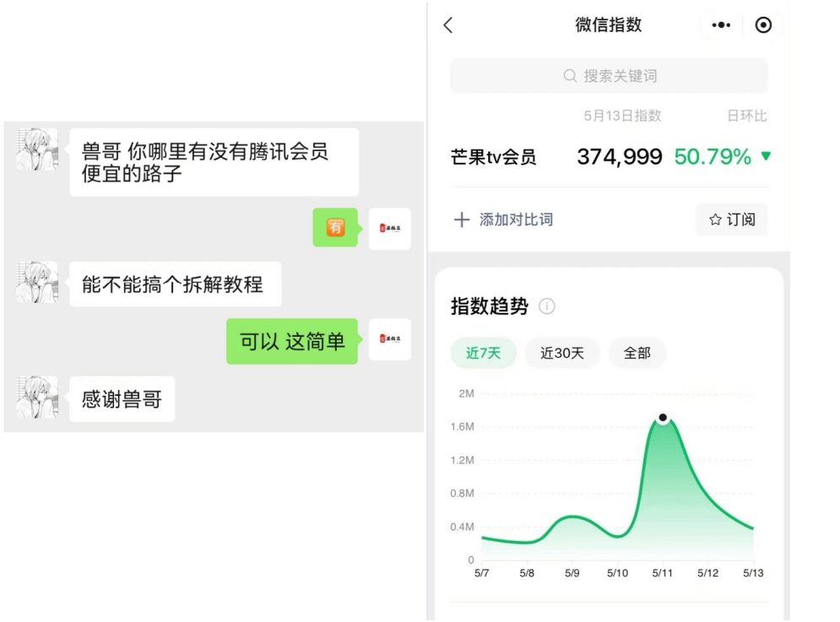Tap the 搜索关键词 input field
This screenshot has width=840, height=622.
(610, 76)
